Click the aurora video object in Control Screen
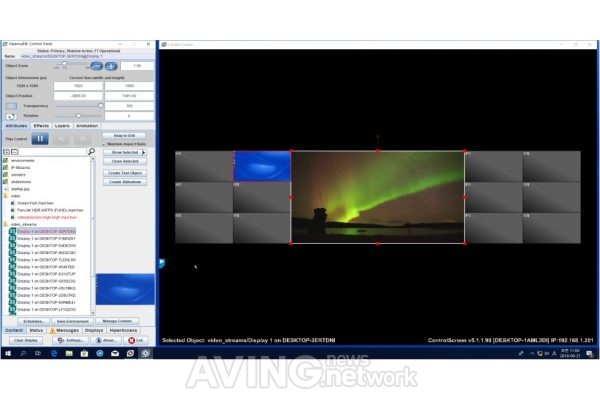The height and width of the screenshot is (400, 600). click(x=378, y=197)
